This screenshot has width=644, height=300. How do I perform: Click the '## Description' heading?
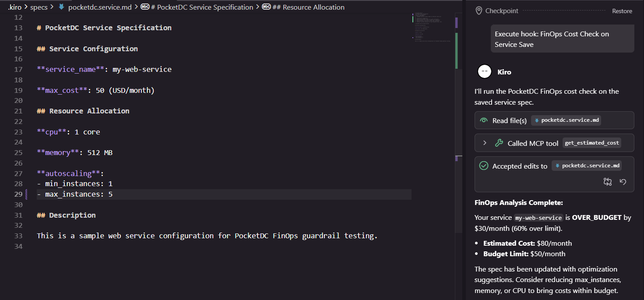[66, 215]
